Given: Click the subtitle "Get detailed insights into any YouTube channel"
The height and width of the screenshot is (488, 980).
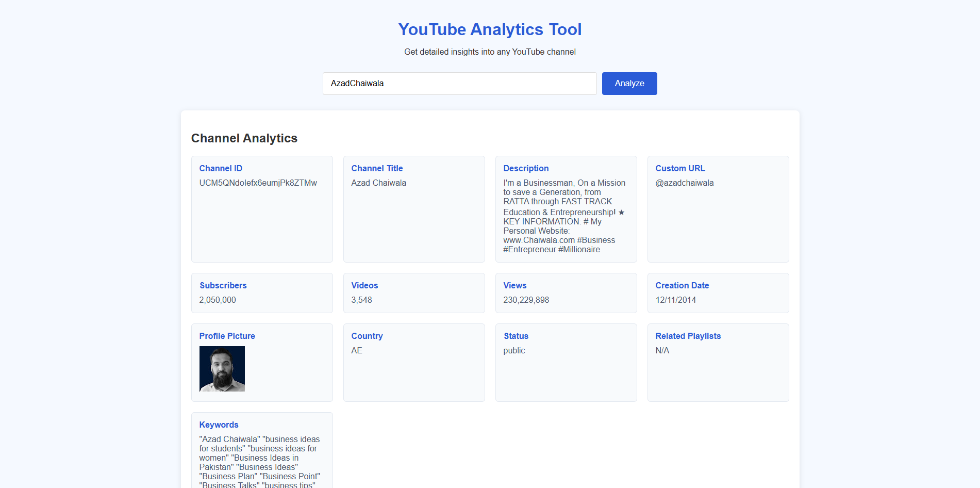Looking at the screenshot, I should point(490,52).
